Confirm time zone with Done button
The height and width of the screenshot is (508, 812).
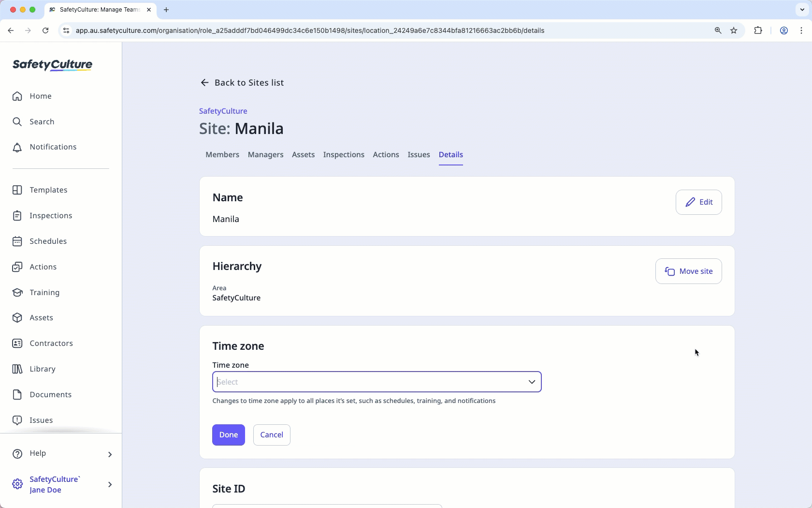[229, 435]
